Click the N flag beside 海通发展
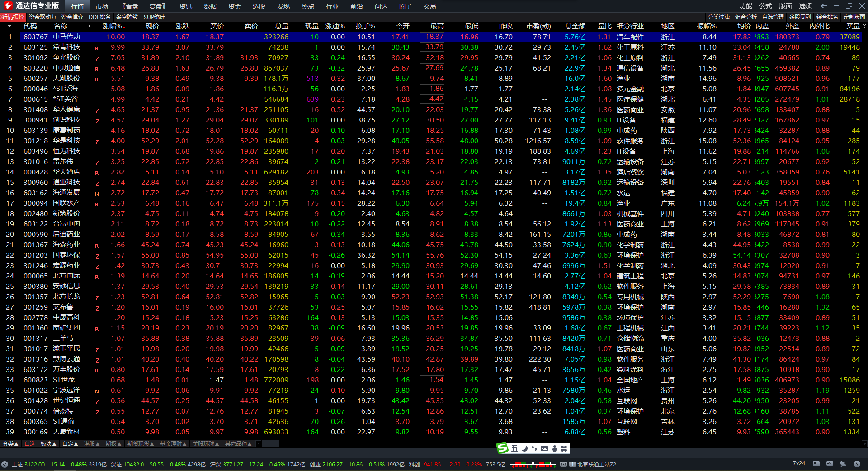Screen dimensions: 868x471 (97, 194)
